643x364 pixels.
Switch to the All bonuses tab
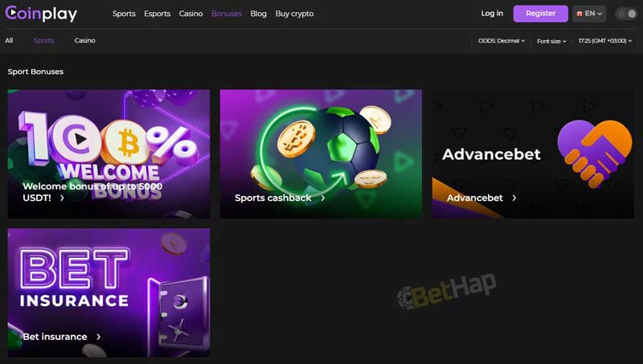9,40
